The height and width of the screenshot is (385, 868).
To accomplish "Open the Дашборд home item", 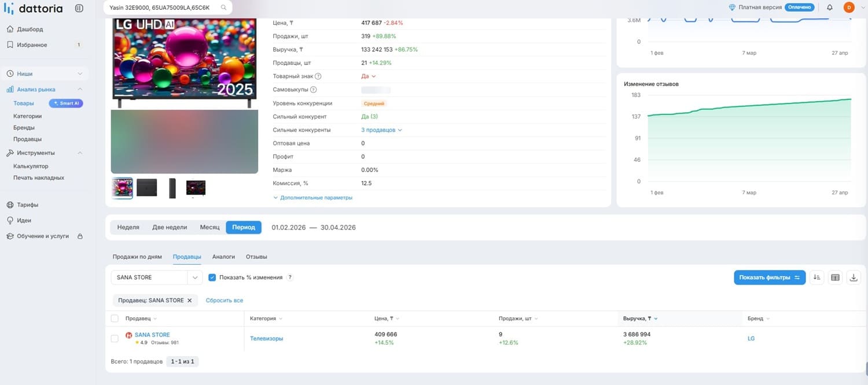I will coord(30,29).
